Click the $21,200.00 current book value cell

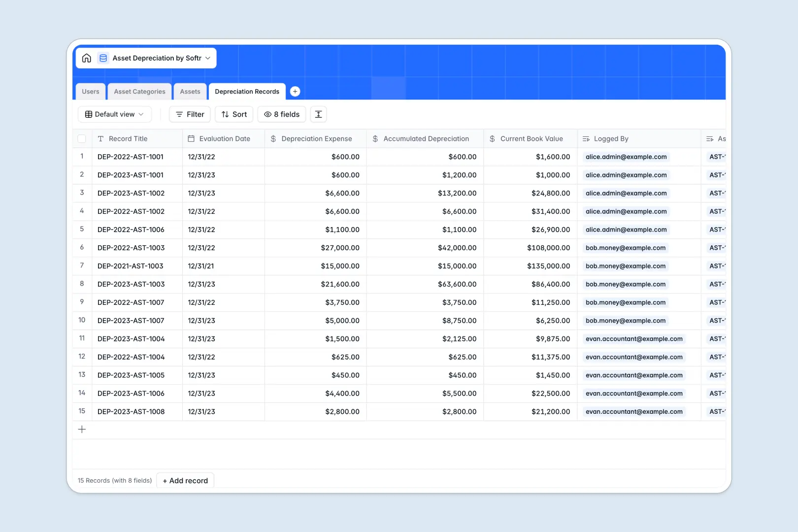tap(531, 412)
